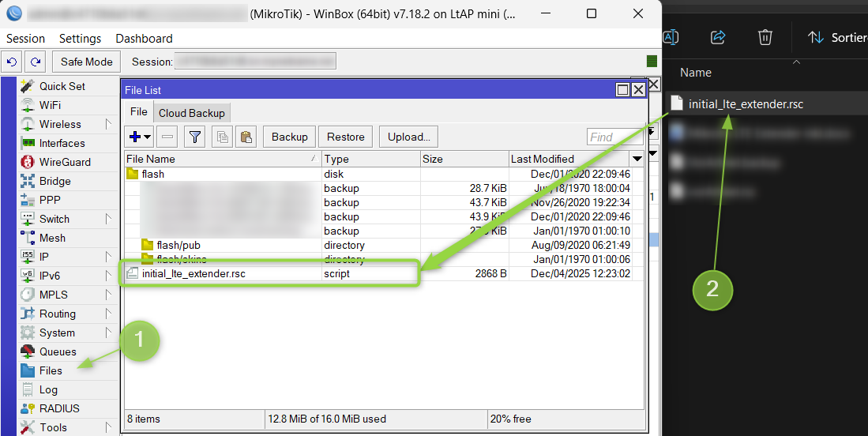Open the Sortieren menu in Explorer

pyautogui.click(x=837, y=37)
